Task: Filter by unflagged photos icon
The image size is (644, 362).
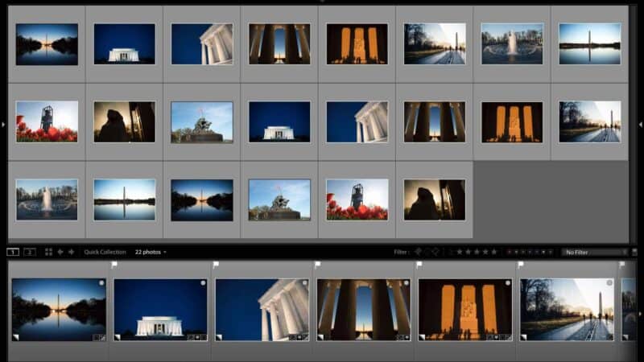Action: click(427, 252)
